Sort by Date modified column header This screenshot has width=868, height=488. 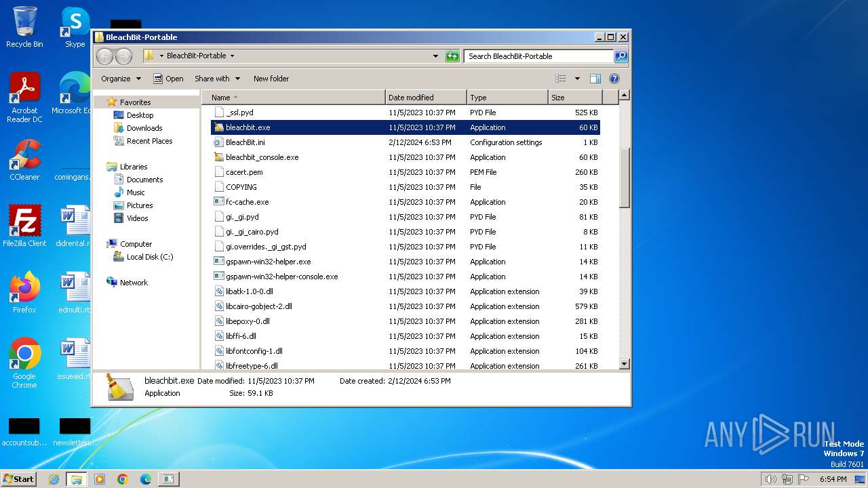(x=426, y=98)
